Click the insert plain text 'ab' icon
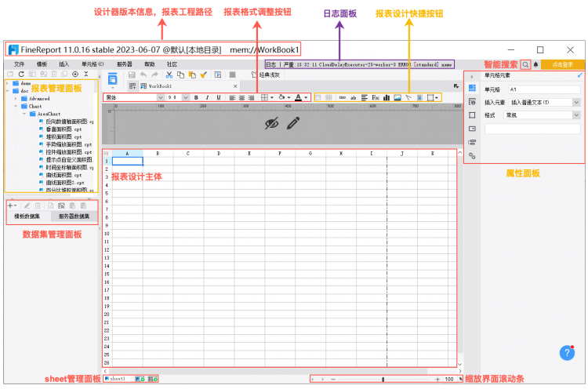This screenshot has height=389, width=588. coord(353,97)
